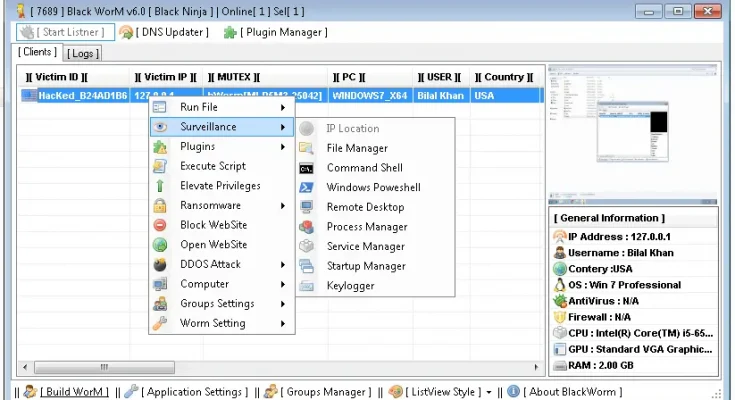
Task: Click the Windows Powershell icon
Action: (307, 187)
